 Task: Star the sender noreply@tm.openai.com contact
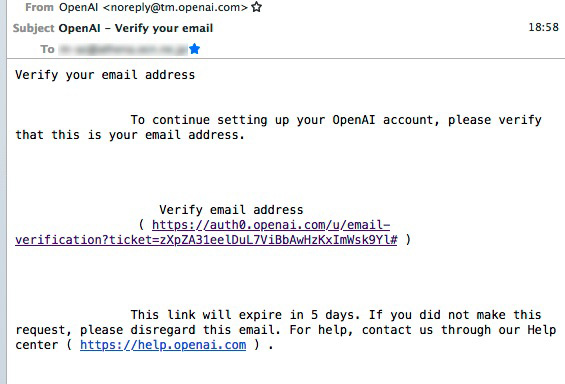(x=256, y=7)
